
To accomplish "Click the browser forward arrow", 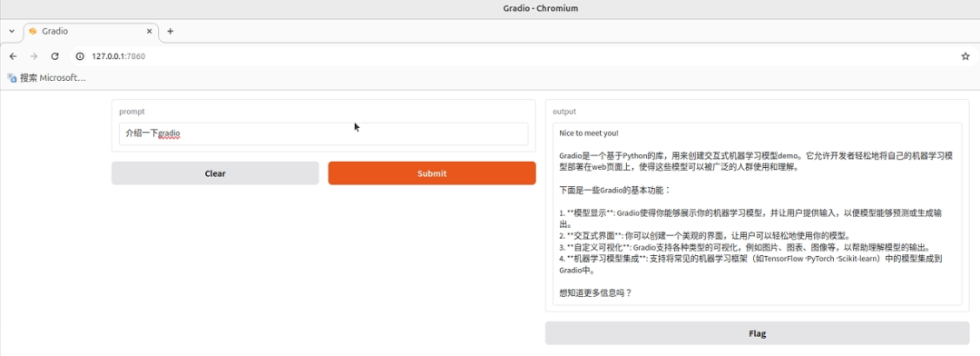I will click(34, 56).
